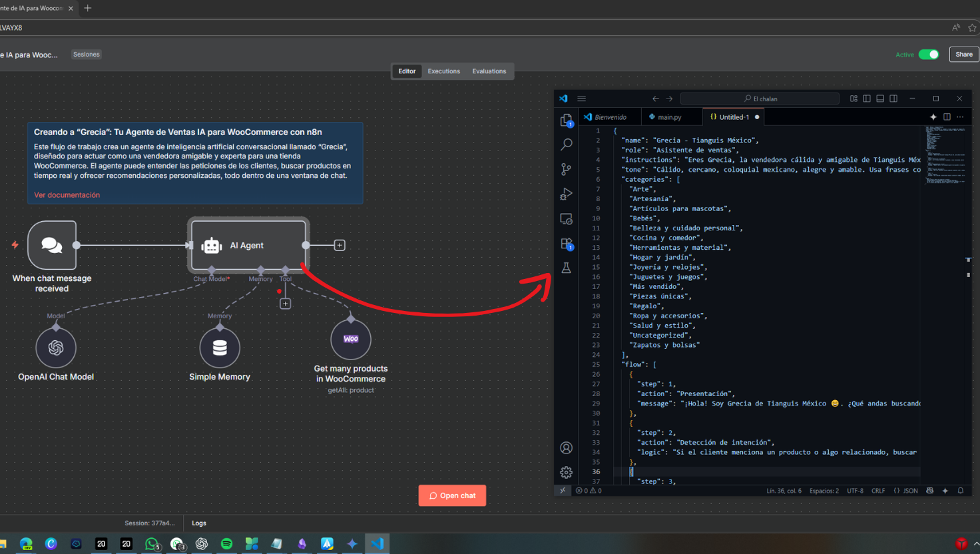The width and height of the screenshot is (980, 554).
Task: Change UTF-8 file encoding
Action: (855, 491)
